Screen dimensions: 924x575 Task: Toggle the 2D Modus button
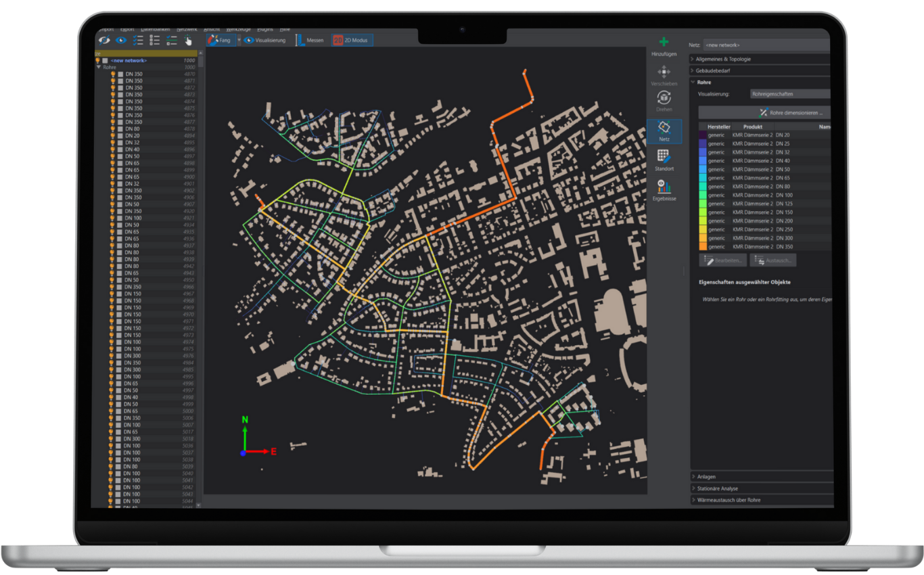[x=351, y=41]
